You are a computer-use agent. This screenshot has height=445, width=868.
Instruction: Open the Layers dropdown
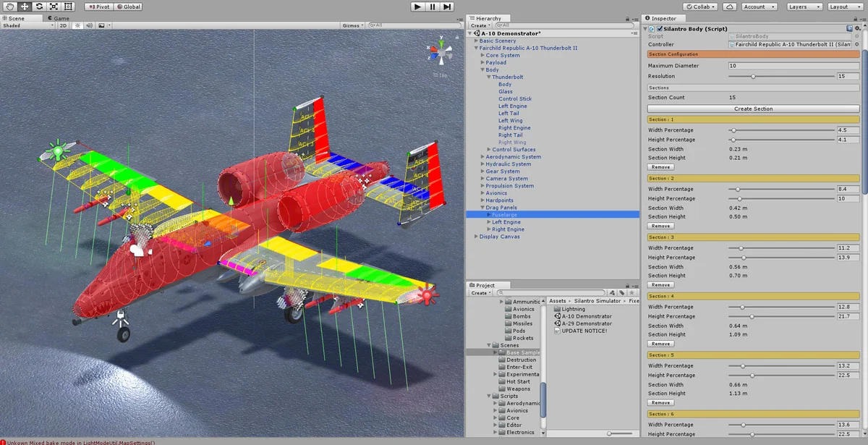[804, 7]
